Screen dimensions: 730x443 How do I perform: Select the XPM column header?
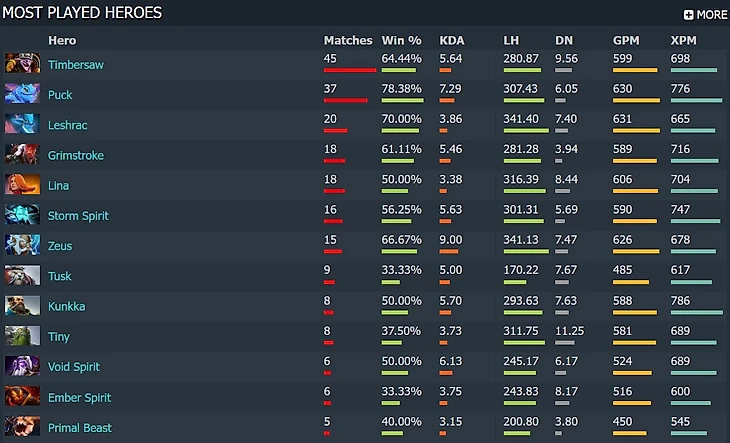tap(683, 40)
